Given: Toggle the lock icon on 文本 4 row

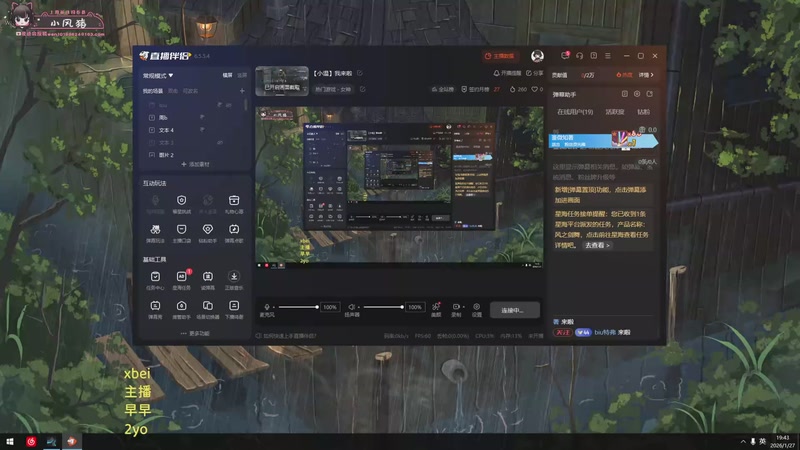Looking at the screenshot, I should point(203,130).
